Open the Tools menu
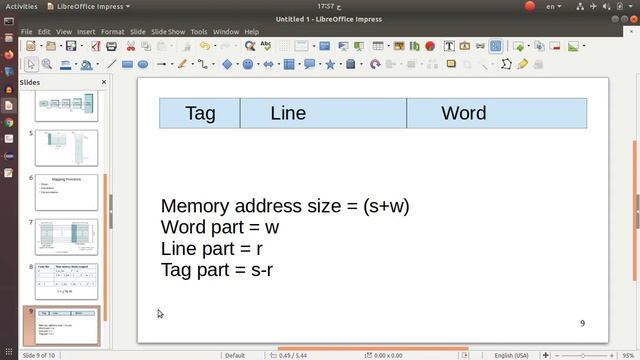Viewport: 640px width, 360px height. tap(199, 31)
